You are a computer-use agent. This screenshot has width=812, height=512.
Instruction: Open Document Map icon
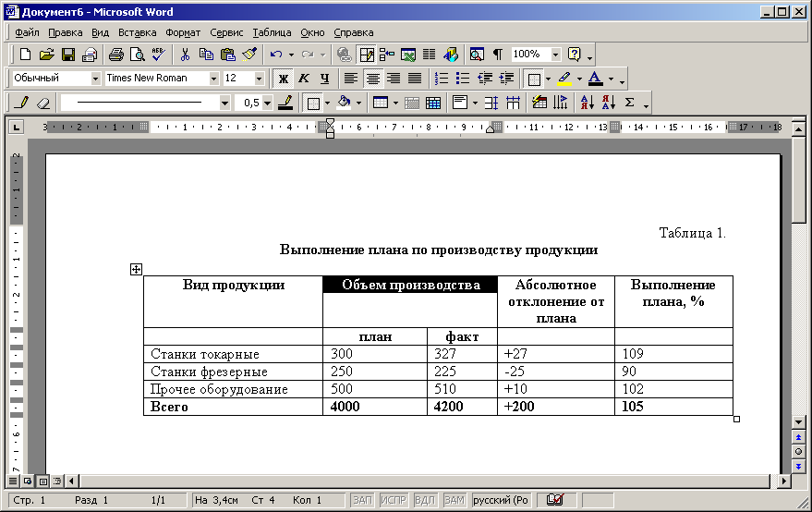click(477, 55)
